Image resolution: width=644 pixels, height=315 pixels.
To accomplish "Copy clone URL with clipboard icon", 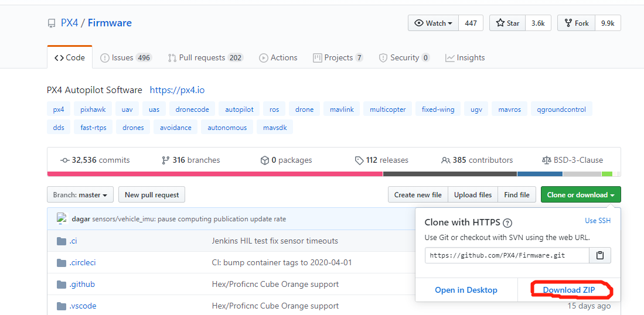I will pos(600,255).
